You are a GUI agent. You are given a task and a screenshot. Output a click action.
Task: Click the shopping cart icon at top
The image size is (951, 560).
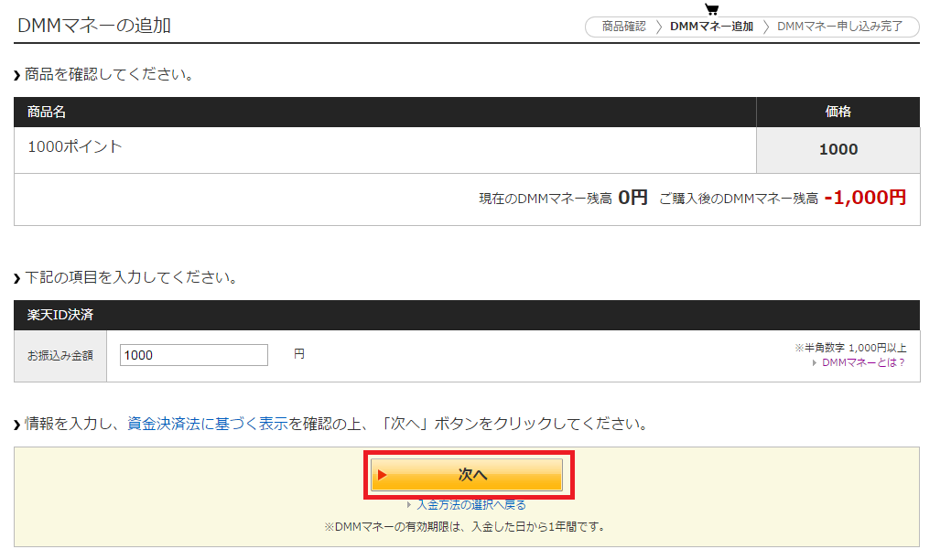[x=712, y=9]
